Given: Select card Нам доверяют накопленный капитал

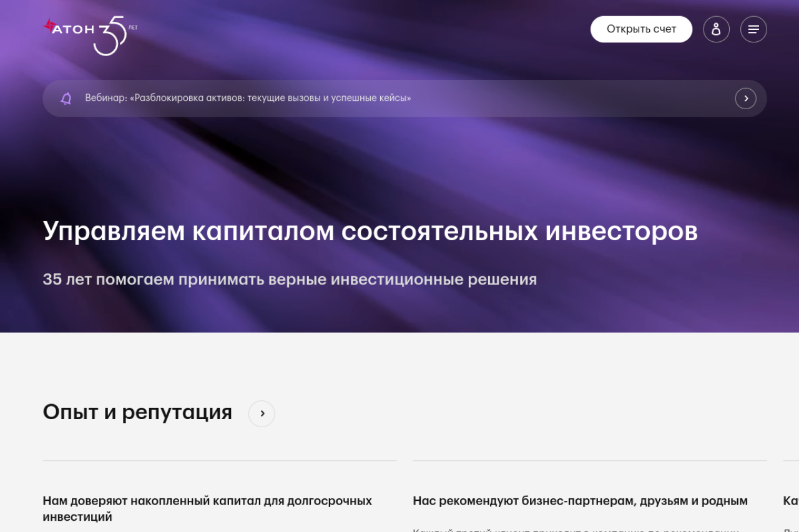Looking at the screenshot, I should [x=207, y=508].
